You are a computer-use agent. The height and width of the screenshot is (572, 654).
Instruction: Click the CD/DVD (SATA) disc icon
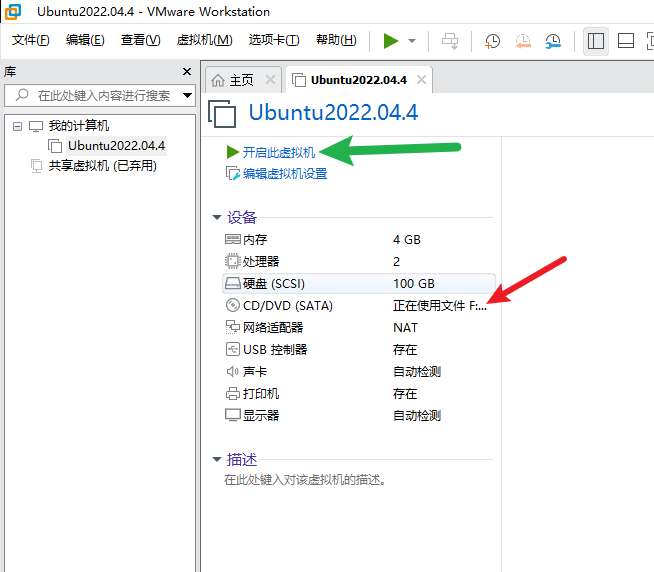pos(233,305)
